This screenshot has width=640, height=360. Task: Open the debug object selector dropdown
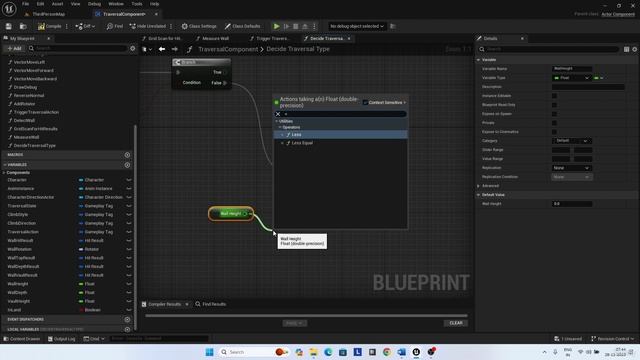[357, 26]
